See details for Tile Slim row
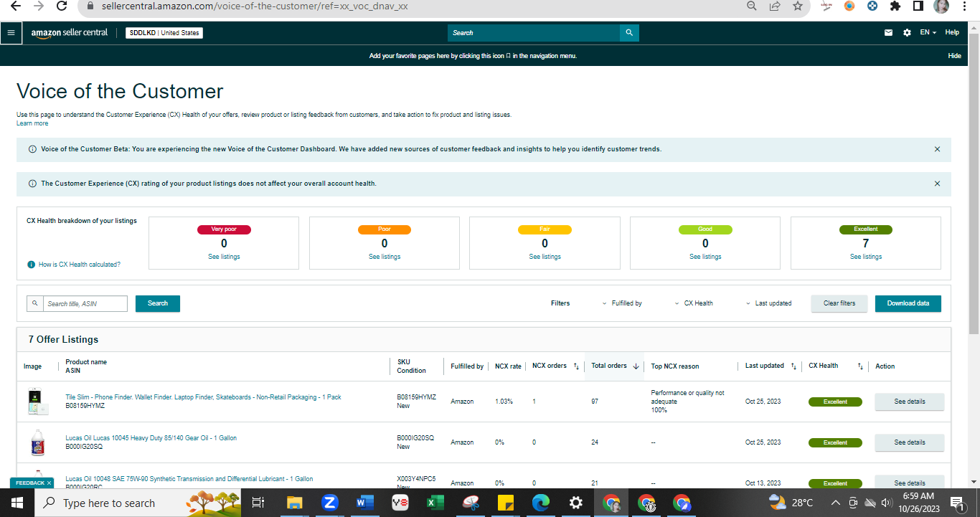Image resolution: width=980 pixels, height=517 pixels. click(910, 402)
